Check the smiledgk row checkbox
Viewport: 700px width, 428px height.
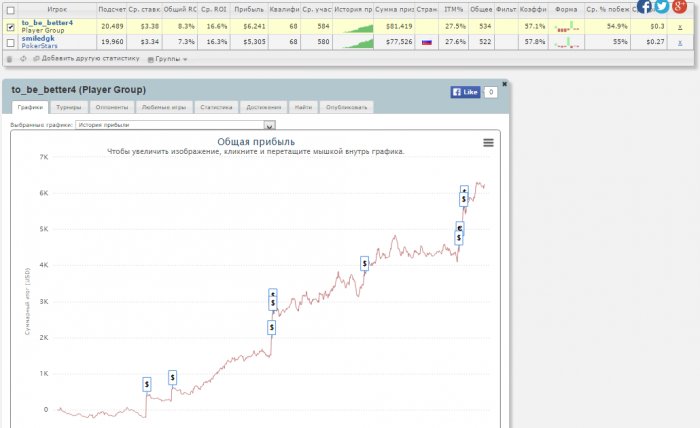click(11, 43)
